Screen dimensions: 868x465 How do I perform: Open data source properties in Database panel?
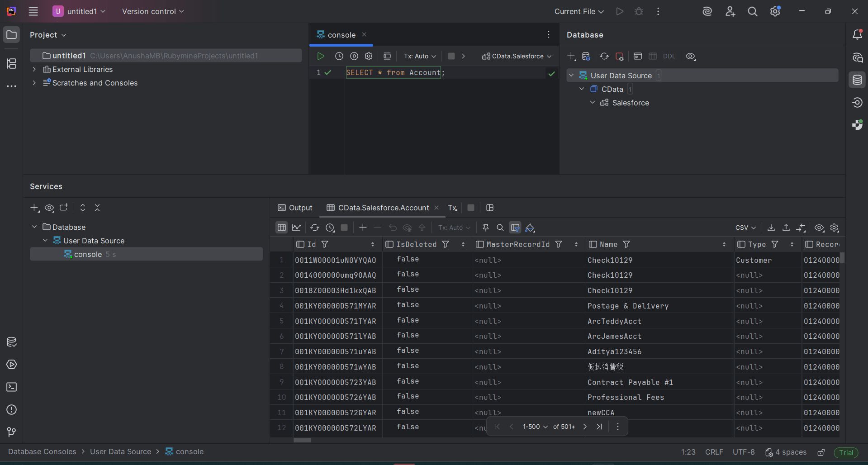(586, 56)
